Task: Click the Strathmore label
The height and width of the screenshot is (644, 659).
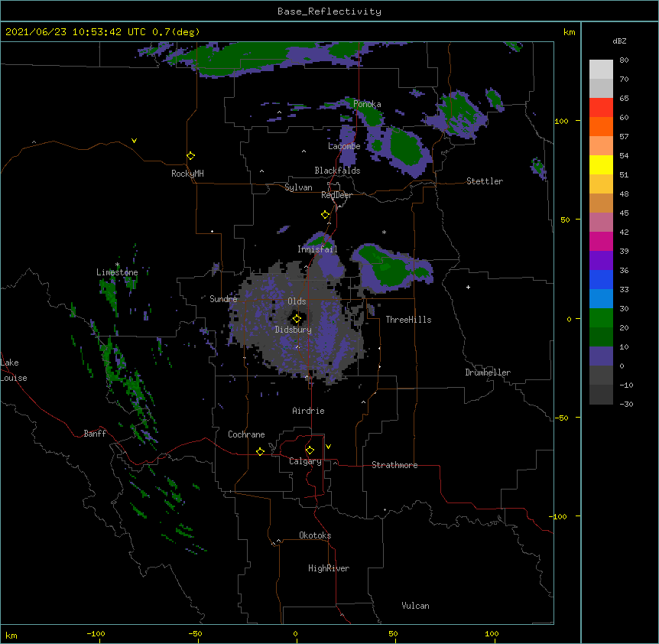Action: pos(394,465)
